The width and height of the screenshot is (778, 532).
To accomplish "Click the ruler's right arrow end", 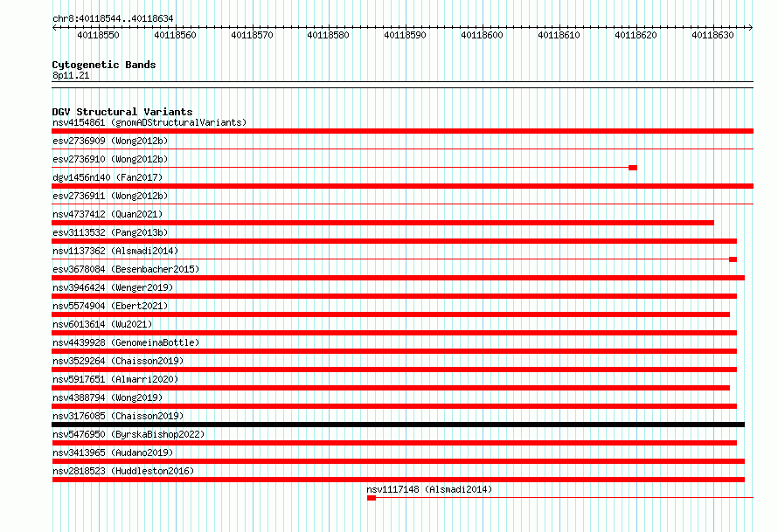I will [x=751, y=27].
